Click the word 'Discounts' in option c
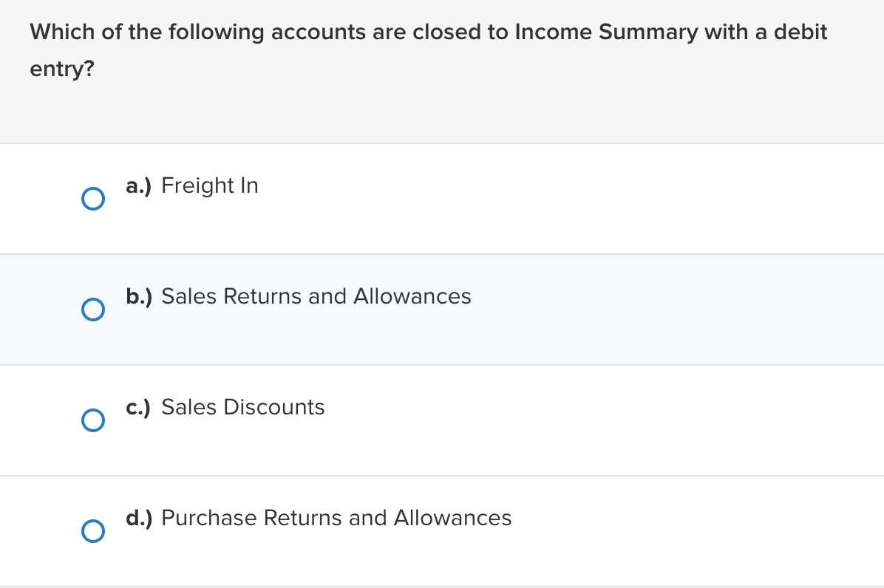 [274, 407]
